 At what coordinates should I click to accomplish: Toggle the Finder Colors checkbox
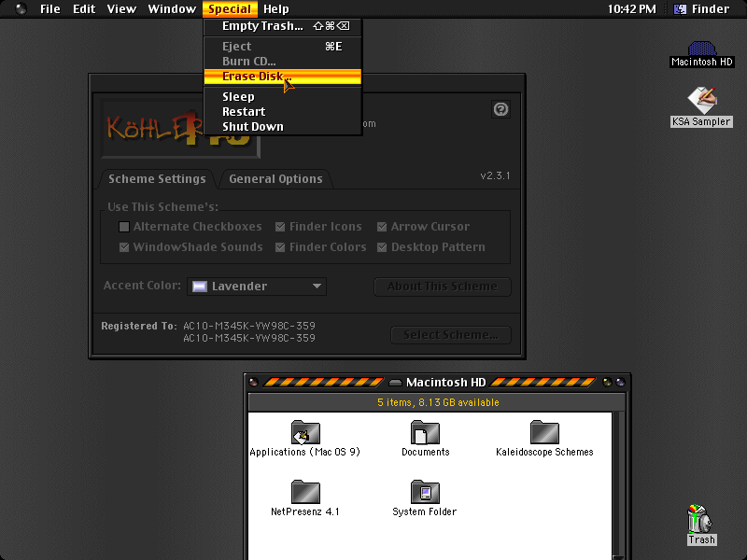pyautogui.click(x=280, y=247)
